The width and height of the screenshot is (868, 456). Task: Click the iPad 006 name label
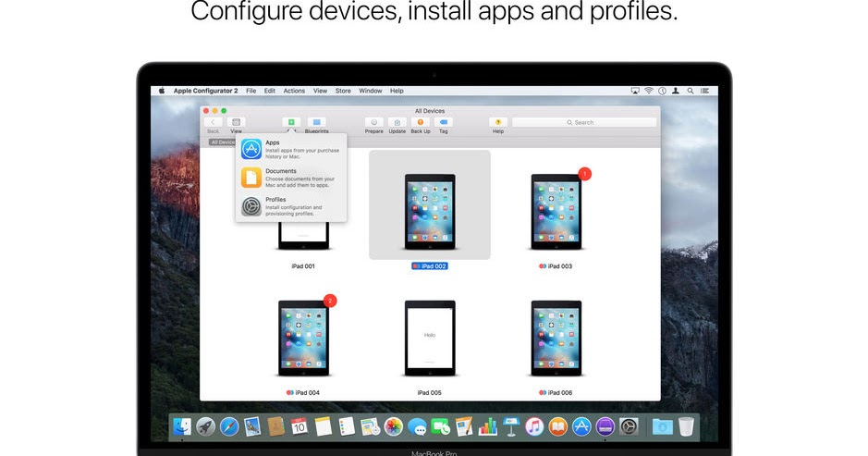pos(556,393)
